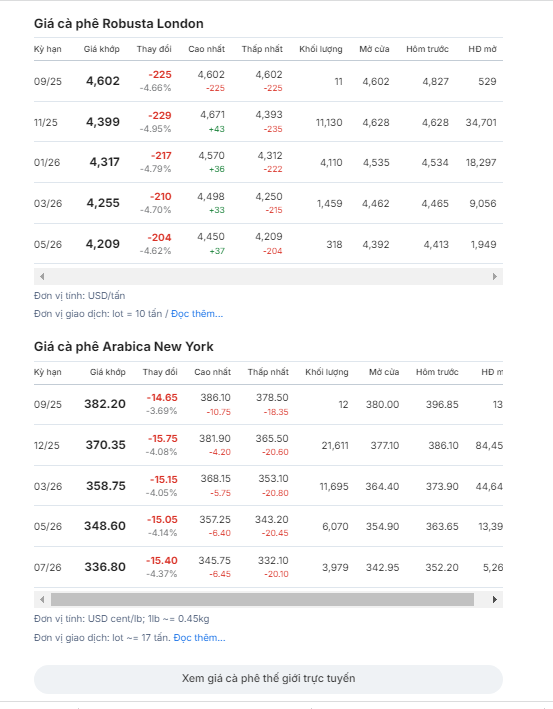Open 'Đọc thêm...' link under Arabica table

[199, 638]
